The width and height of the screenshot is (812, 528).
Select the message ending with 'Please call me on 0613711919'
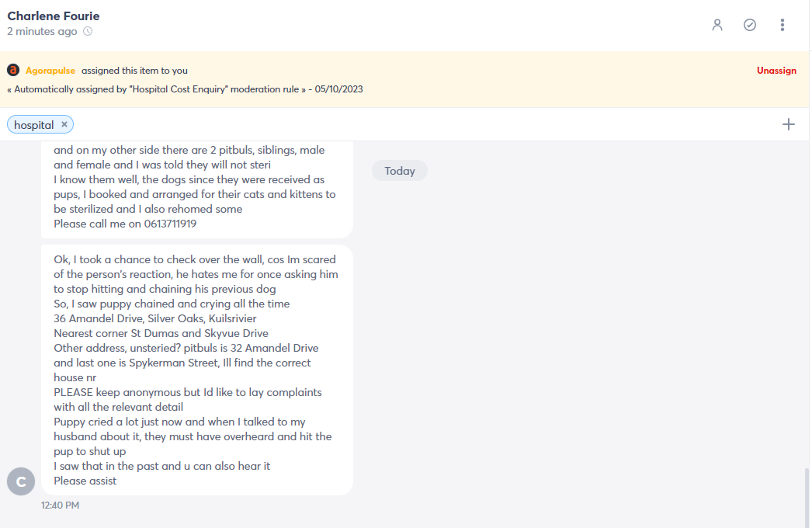pos(196,189)
